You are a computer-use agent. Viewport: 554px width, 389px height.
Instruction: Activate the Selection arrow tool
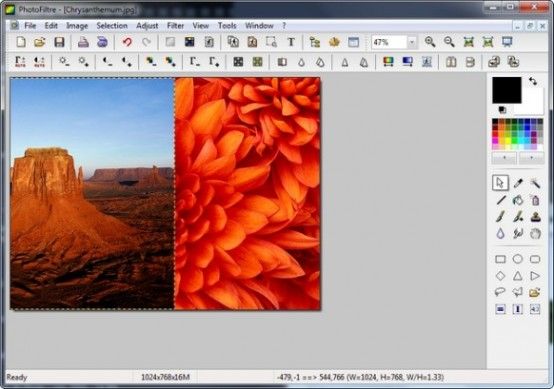tap(500, 183)
